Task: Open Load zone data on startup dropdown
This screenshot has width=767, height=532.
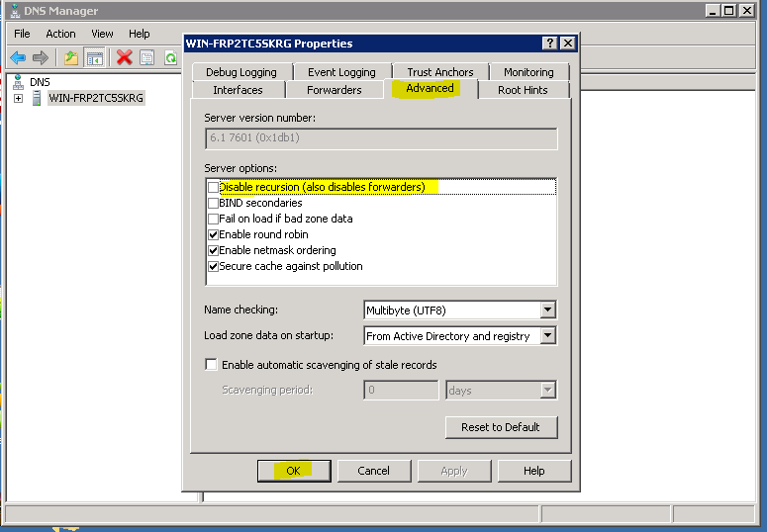Action: click(547, 336)
